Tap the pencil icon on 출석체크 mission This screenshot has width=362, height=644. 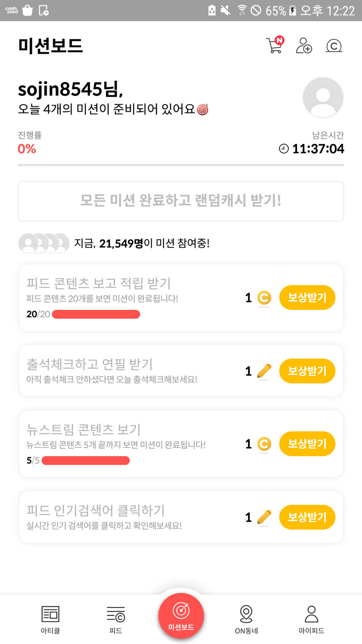pos(264,371)
